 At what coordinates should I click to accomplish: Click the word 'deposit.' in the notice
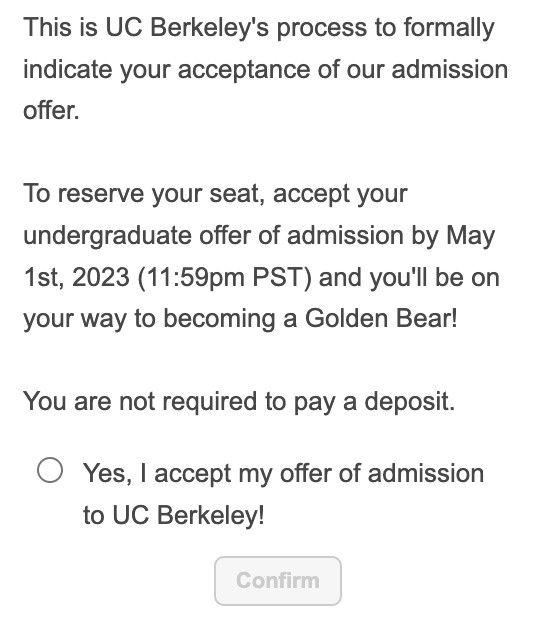(x=409, y=401)
